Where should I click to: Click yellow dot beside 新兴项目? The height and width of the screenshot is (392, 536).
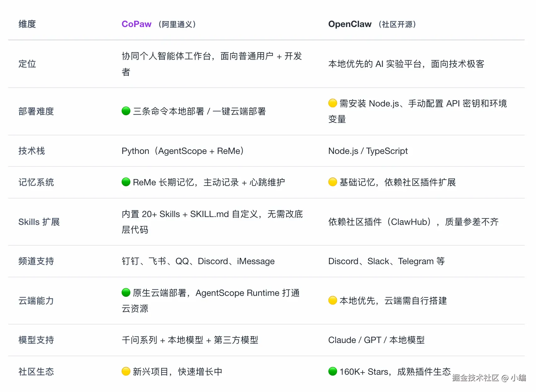(x=126, y=371)
